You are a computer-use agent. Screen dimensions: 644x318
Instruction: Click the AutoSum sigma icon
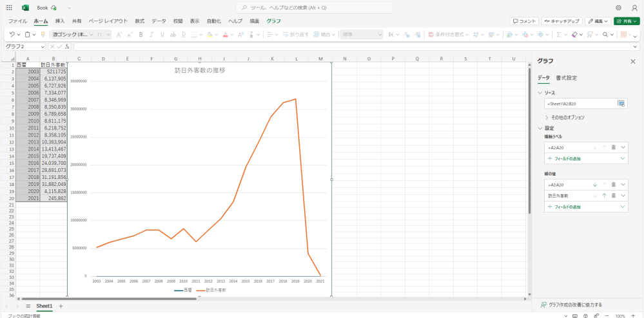point(558,34)
